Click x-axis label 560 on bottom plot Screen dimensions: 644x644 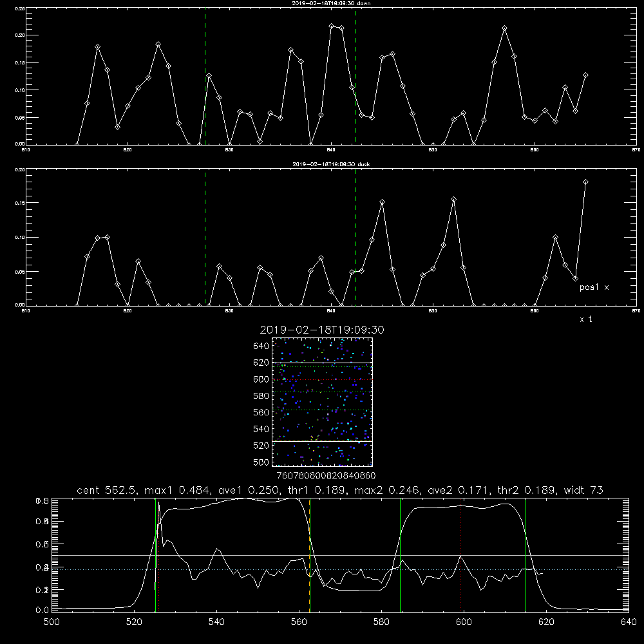(x=299, y=622)
